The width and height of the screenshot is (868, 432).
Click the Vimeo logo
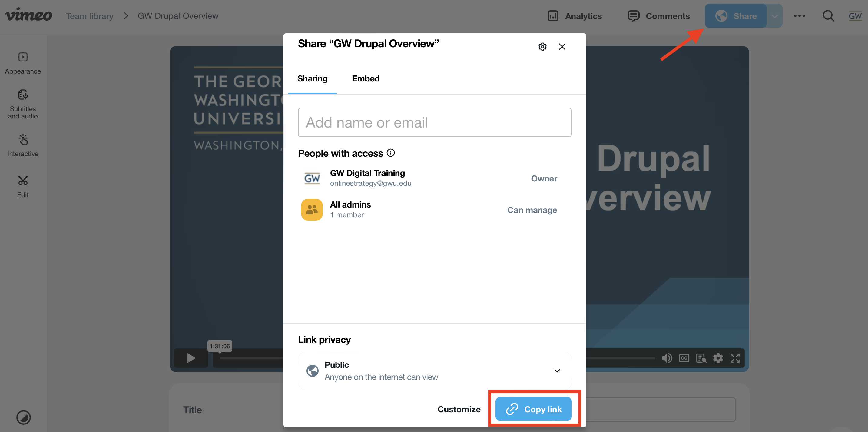29,15
